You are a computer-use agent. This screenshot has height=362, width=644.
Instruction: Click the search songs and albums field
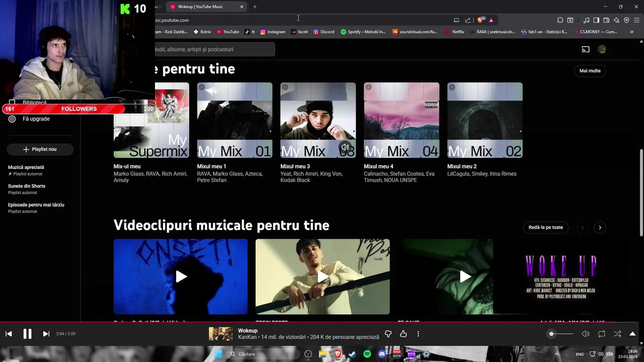(215, 49)
